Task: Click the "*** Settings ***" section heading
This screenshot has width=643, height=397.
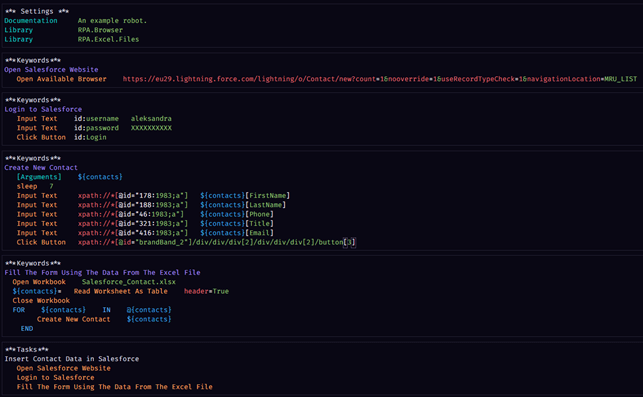Action: [x=37, y=11]
